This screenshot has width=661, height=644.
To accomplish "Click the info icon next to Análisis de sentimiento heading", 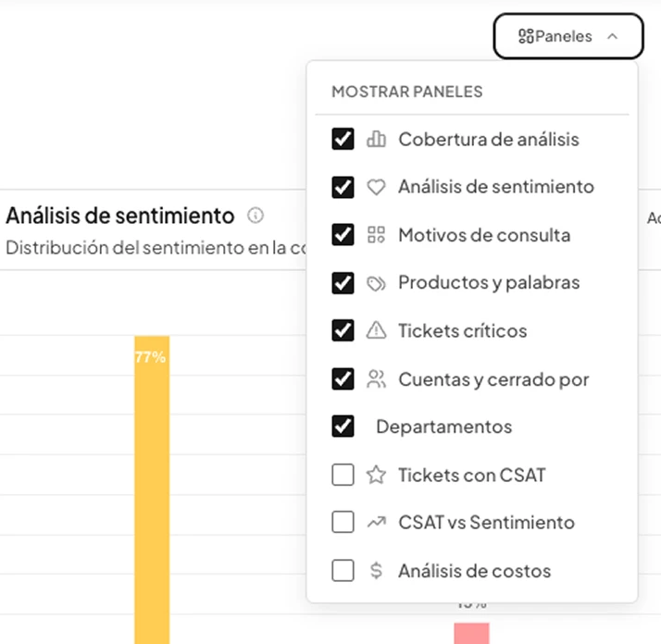I will tap(256, 216).
